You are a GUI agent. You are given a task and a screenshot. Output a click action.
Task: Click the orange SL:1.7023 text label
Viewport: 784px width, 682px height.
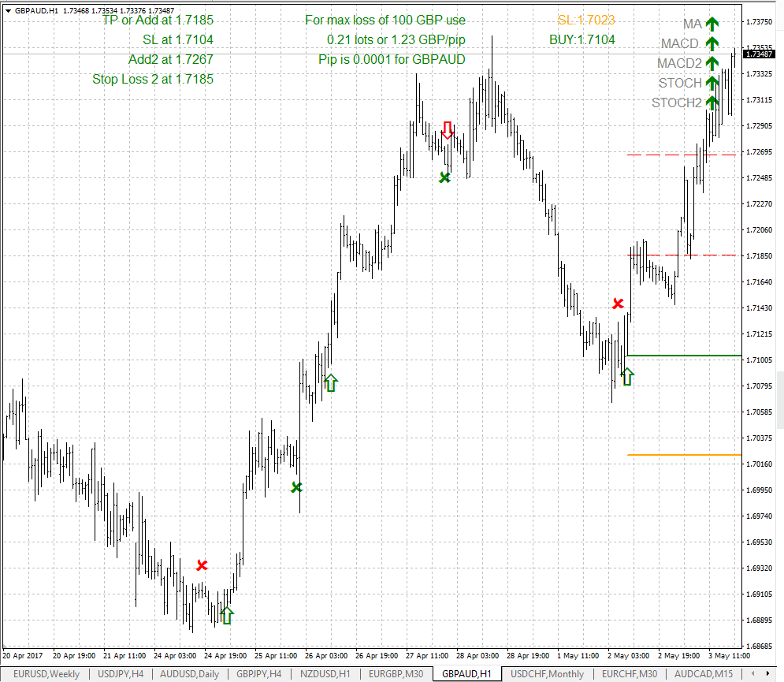coord(585,20)
